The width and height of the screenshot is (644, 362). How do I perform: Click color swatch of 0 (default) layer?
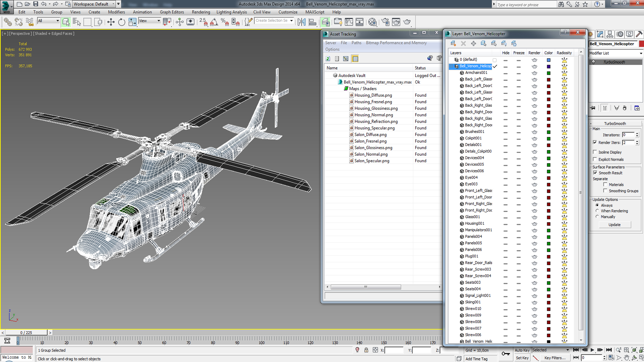click(x=548, y=60)
